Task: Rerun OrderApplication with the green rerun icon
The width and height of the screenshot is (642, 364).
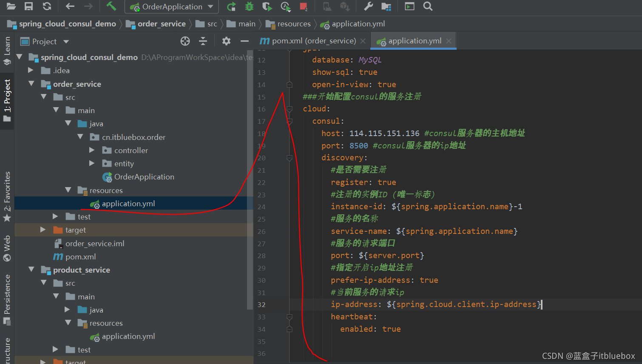Action: [231, 6]
